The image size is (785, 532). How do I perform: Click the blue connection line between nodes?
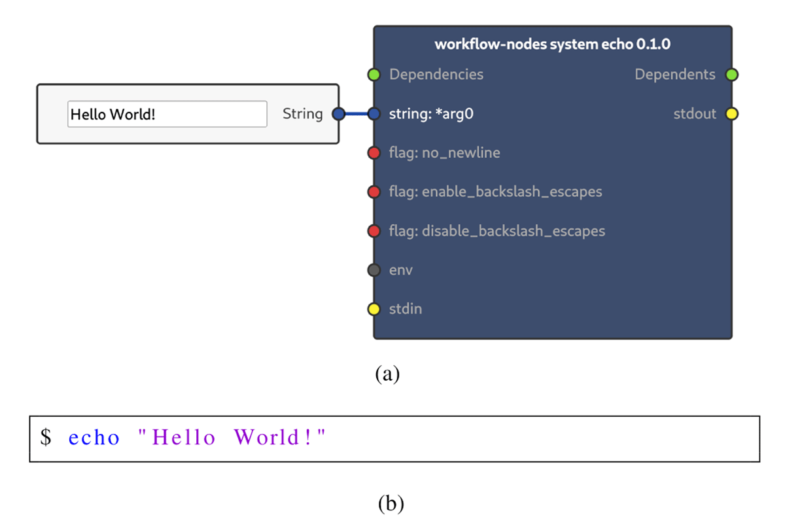[x=356, y=114]
